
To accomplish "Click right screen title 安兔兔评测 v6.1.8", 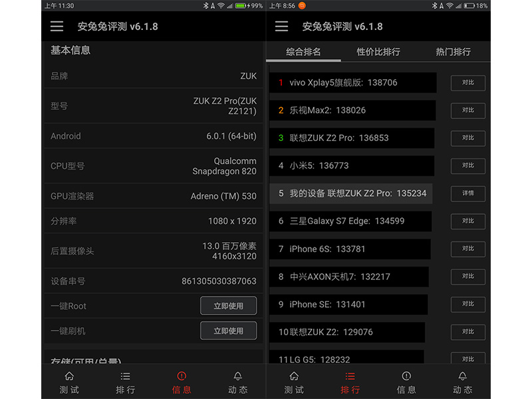I will click(342, 27).
